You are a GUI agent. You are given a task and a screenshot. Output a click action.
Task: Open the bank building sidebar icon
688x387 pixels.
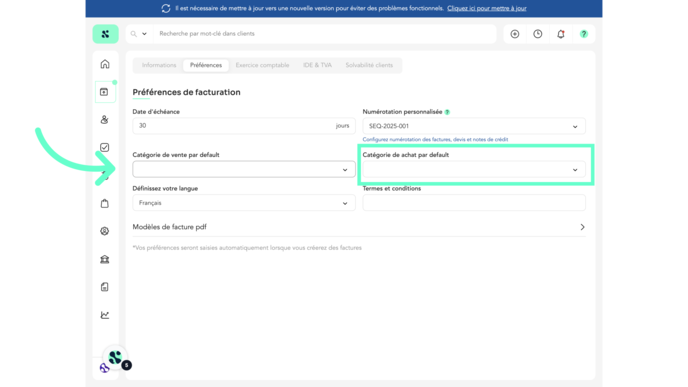[104, 259]
